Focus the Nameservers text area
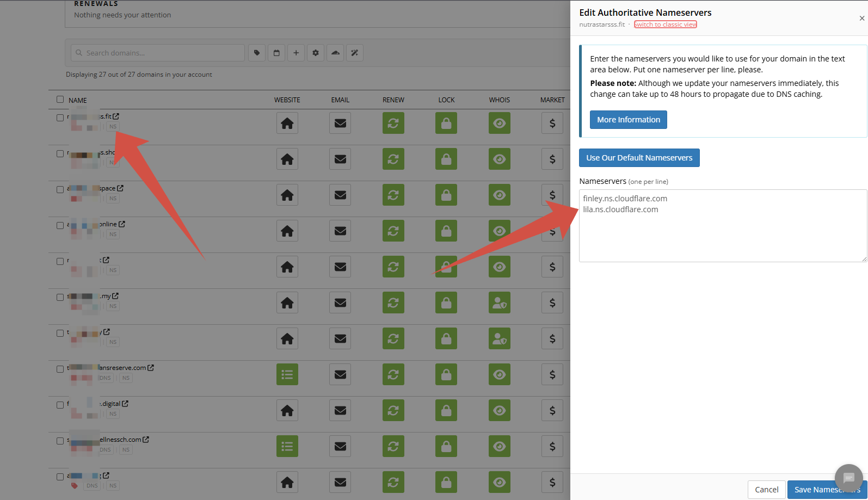Viewport: 868px width, 500px height. [723, 226]
